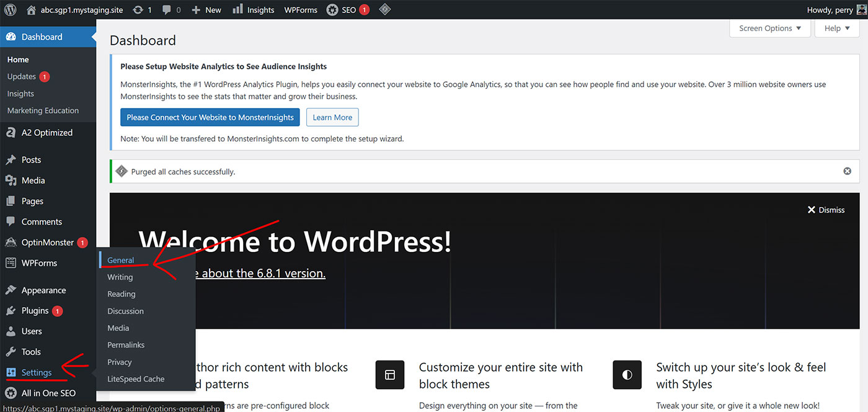Click the "Dashboard" page heading

tap(143, 40)
